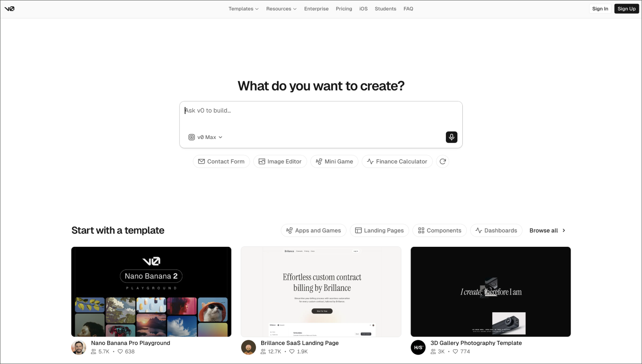Click users icon next to 5.7K
Viewport: 642px width, 364px height.
(94, 352)
